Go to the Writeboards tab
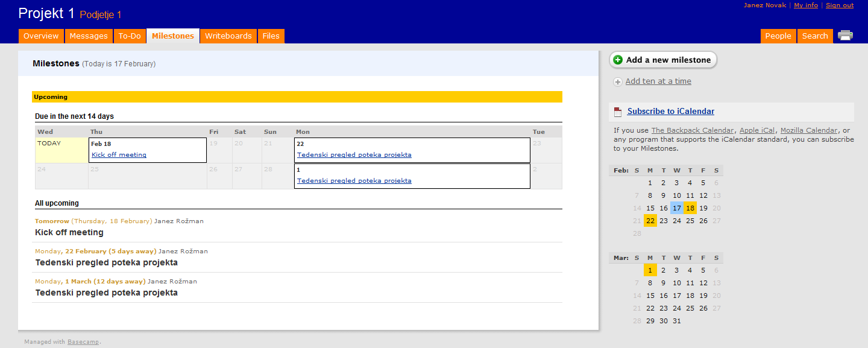Viewport: 868px width, 348px height. click(228, 36)
